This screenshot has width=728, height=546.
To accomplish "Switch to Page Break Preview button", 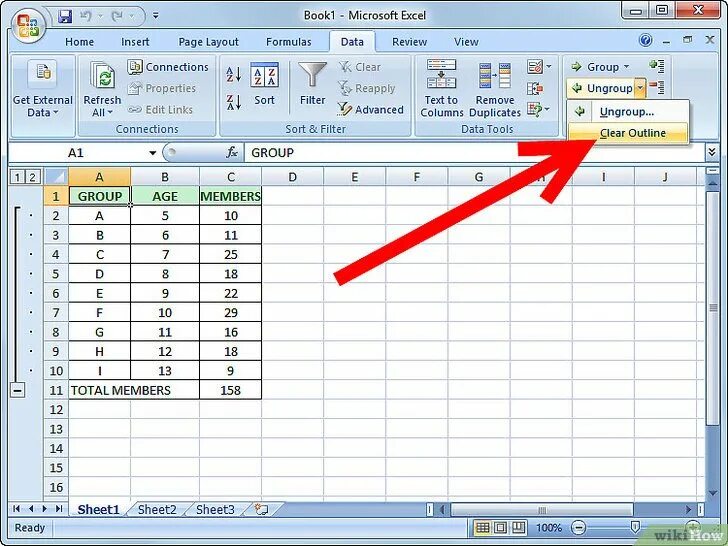I will pyautogui.click(x=518, y=528).
